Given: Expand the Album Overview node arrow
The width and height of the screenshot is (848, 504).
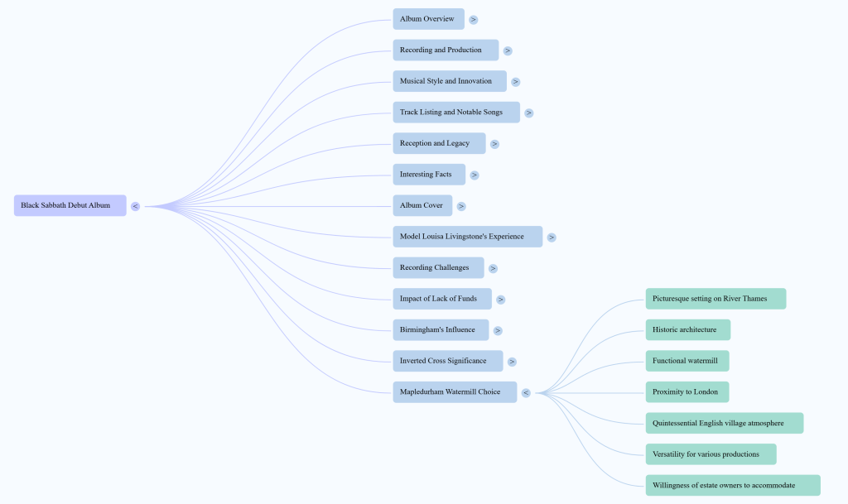Looking at the screenshot, I should tap(473, 20).
